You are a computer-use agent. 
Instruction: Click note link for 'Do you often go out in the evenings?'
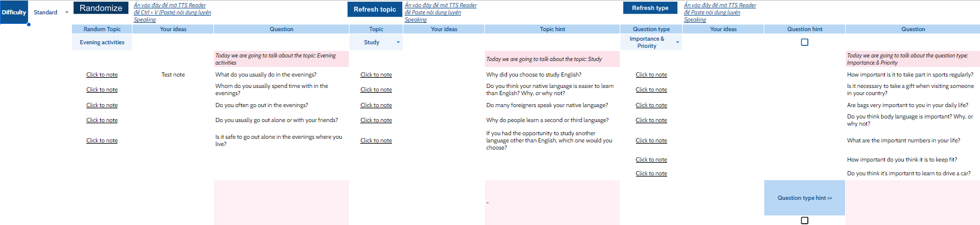point(102,105)
